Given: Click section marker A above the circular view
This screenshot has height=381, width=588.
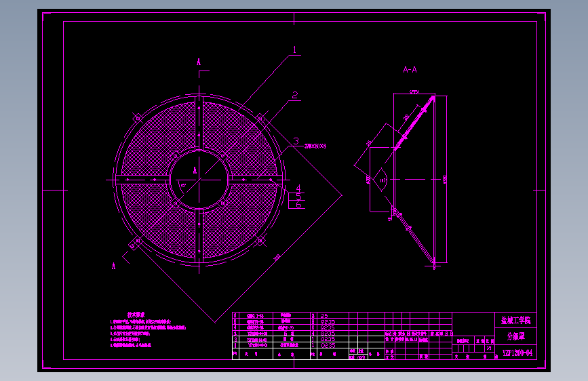Looking at the screenshot, I should coord(199,62).
